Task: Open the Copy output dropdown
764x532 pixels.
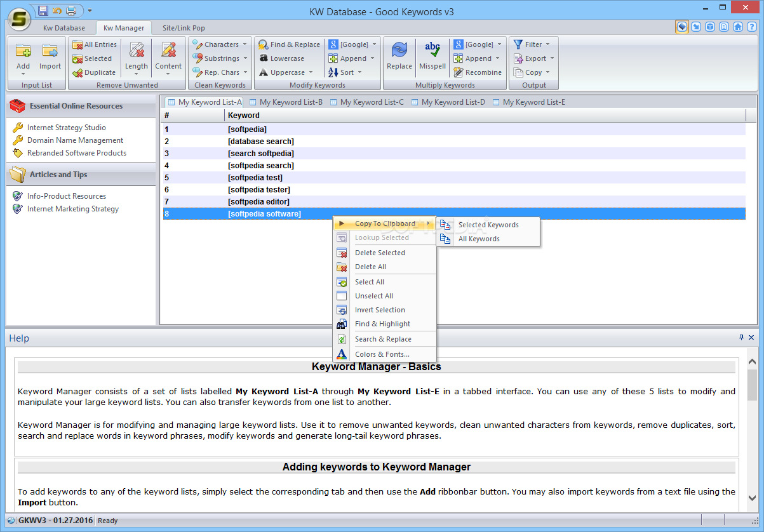Action: pyautogui.click(x=532, y=72)
